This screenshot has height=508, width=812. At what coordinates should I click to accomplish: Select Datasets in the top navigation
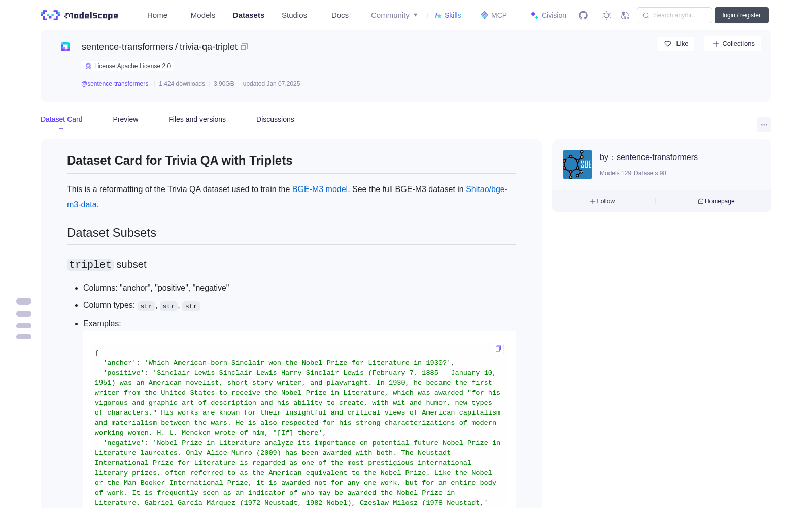[249, 15]
